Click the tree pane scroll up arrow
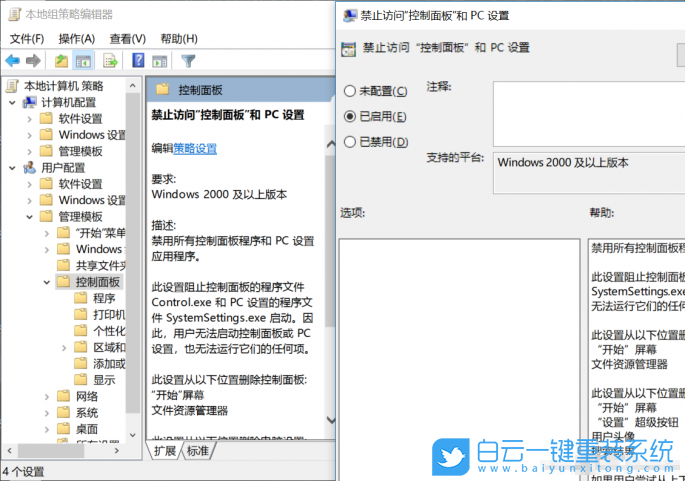 [133, 86]
